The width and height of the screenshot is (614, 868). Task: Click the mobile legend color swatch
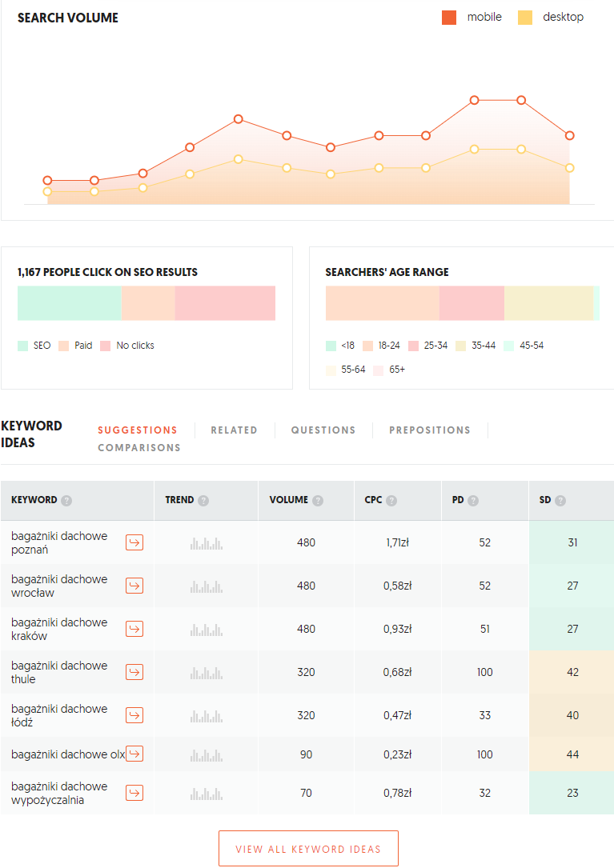point(449,18)
